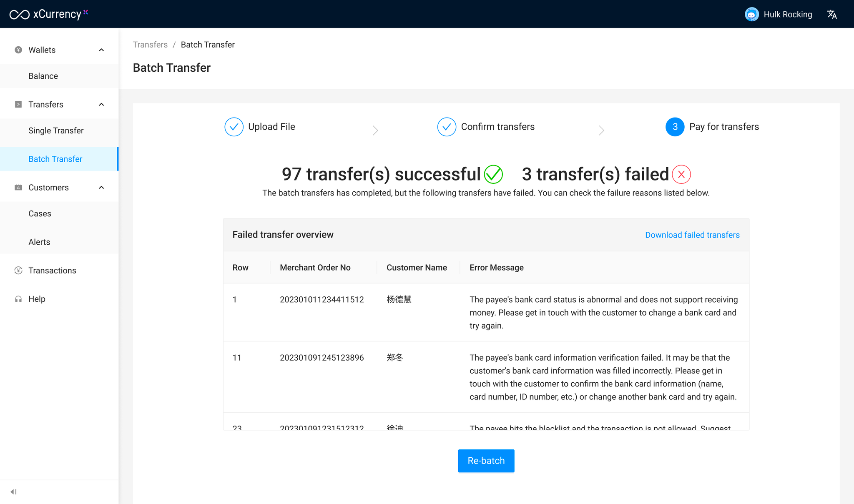
Task: Click the Wallets yen coin icon
Action: pyautogui.click(x=18, y=50)
